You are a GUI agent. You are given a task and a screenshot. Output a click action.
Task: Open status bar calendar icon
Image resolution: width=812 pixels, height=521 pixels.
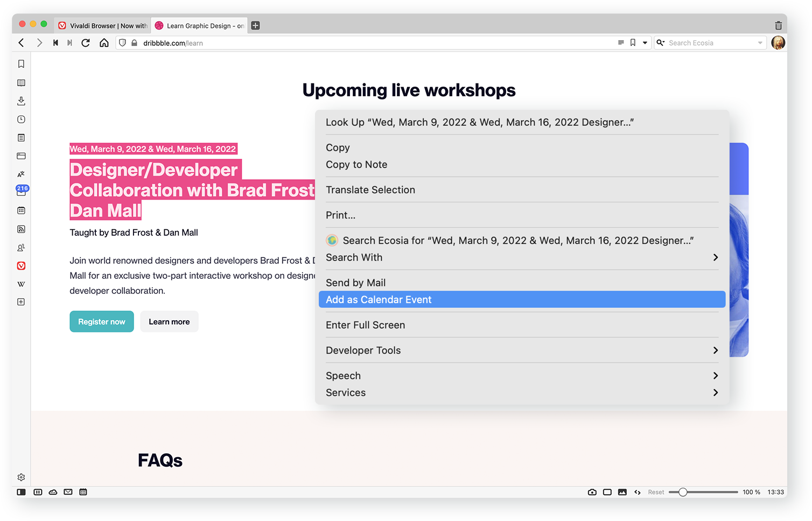coord(83,492)
